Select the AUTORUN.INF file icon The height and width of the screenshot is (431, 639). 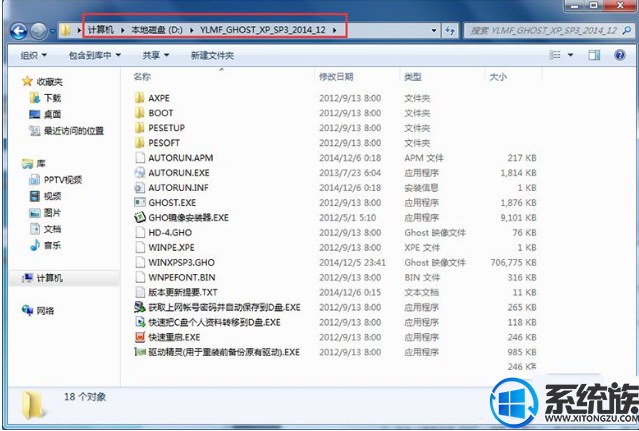140,187
